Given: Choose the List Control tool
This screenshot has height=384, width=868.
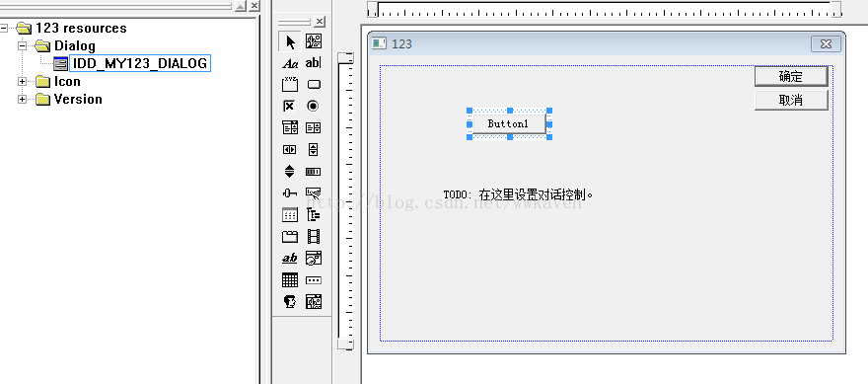Looking at the screenshot, I should [x=290, y=215].
